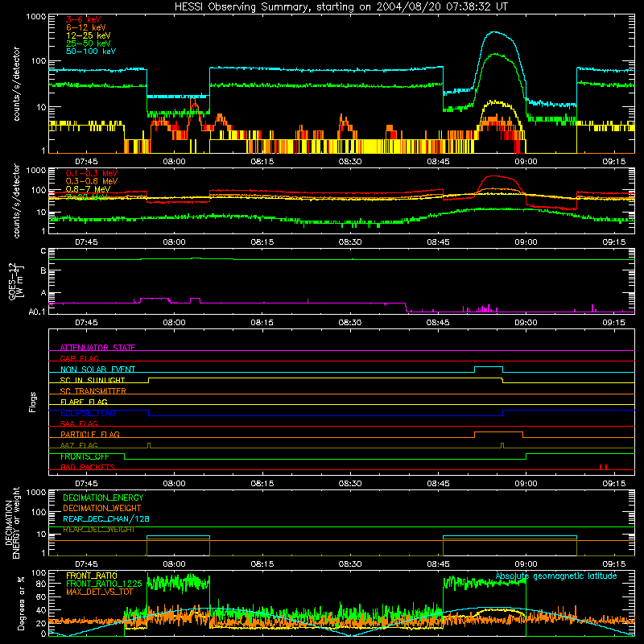Viewport: 644px width, 644px height.
Task: Click "09:00" tick below the GOES-12 panel
Action: point(526,323)
